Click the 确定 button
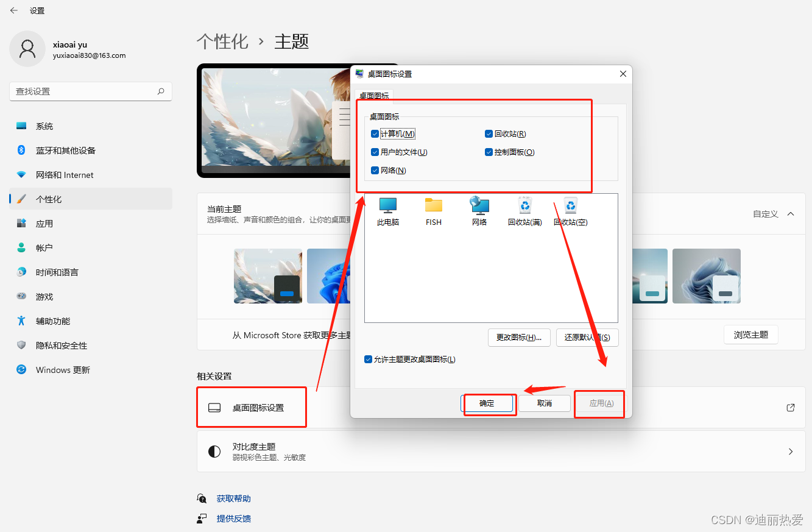 [487, 403]
